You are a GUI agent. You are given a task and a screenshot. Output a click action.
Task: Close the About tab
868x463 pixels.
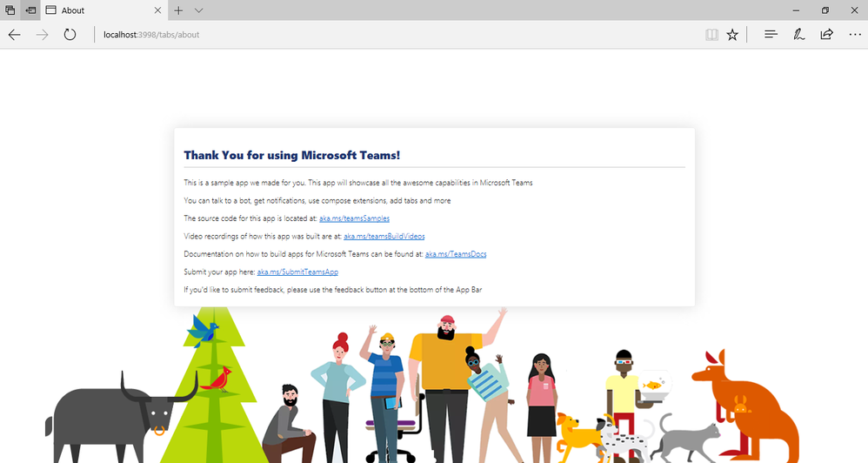coord(157,10)
